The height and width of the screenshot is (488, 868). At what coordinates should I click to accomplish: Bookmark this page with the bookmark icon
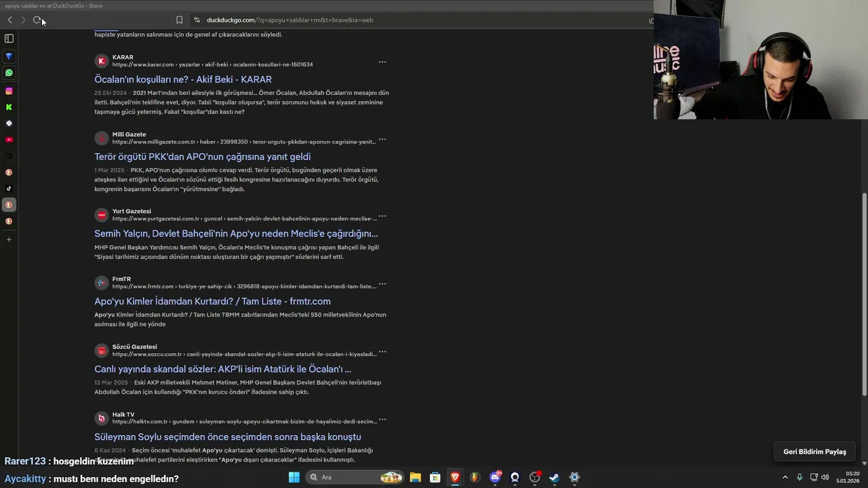click(x=179, y=20)
